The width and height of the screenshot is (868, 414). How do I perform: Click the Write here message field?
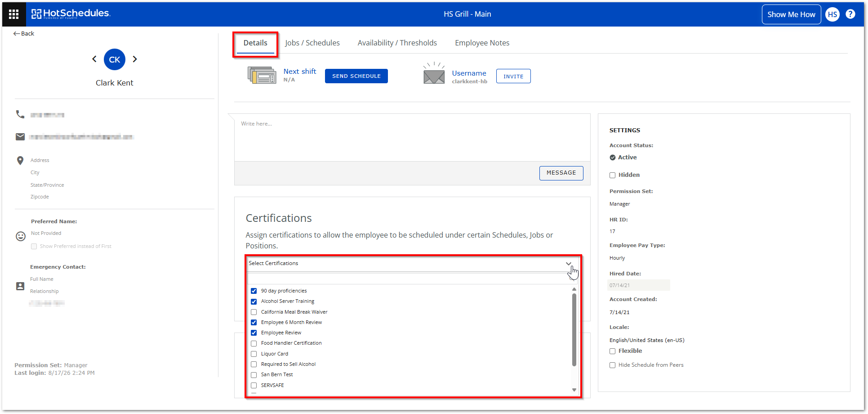click(412, 138)
